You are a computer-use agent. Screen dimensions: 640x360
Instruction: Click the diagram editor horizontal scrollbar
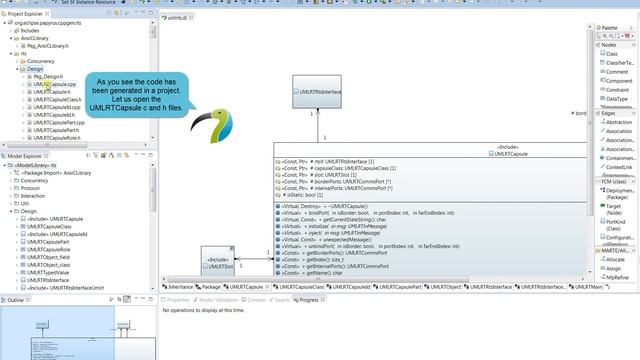point(318,280)
